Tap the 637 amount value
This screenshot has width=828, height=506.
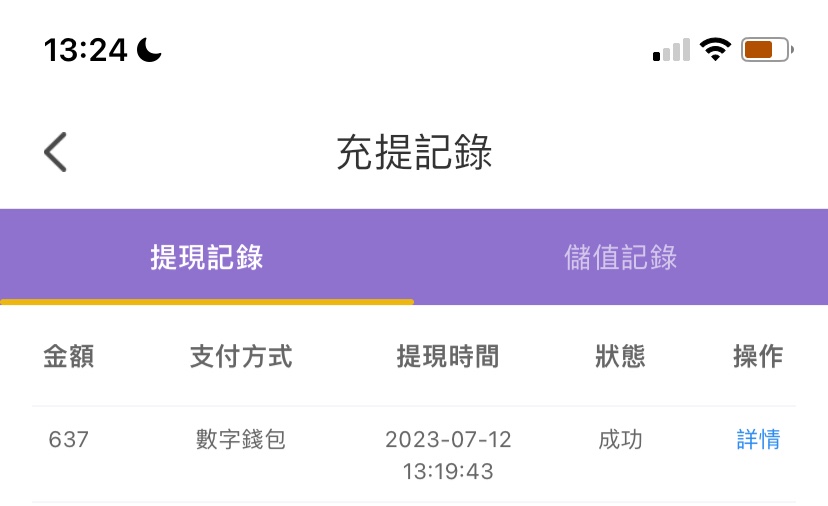[69, 439]
